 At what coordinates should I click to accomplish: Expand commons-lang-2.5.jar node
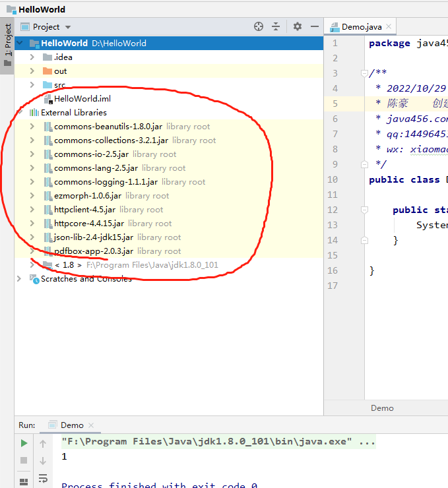click(32, 168)
